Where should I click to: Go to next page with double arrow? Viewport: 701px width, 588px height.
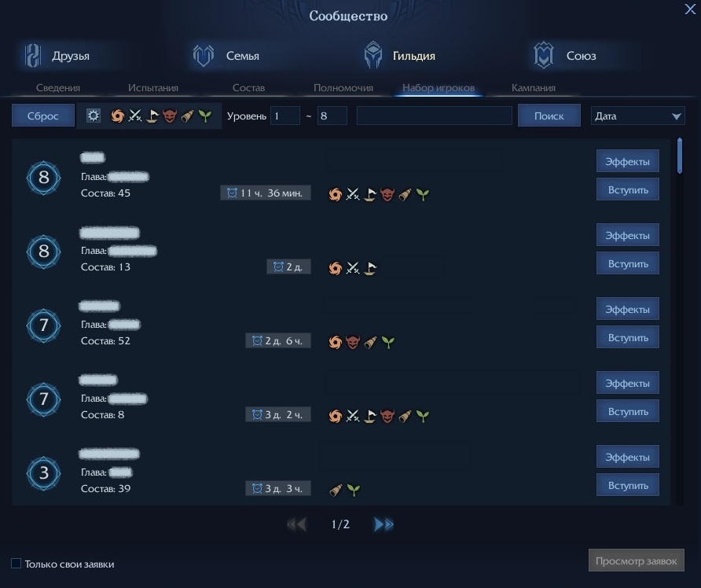[x=384, y=524]
